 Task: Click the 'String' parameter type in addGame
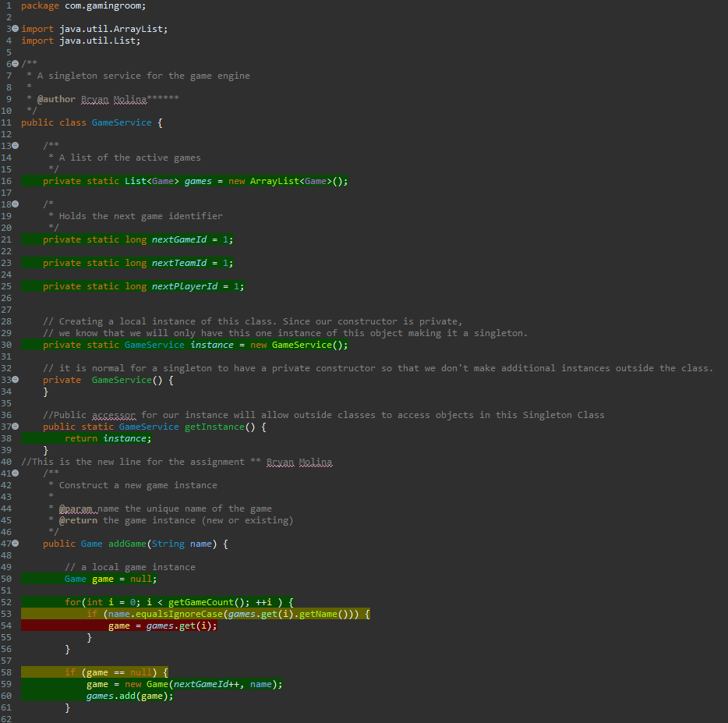(x=168, y=544)
